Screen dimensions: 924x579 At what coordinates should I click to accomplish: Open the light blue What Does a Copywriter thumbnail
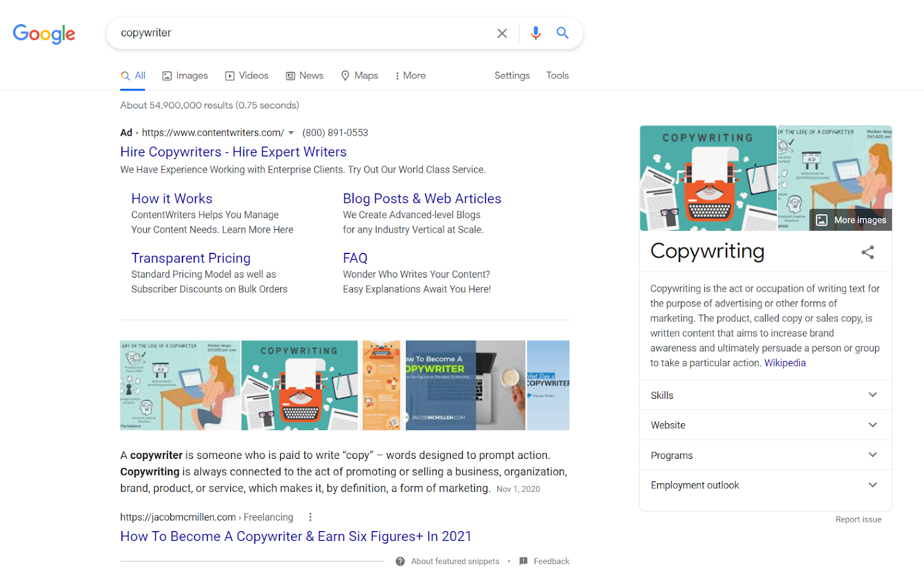[x=548, y=385]
